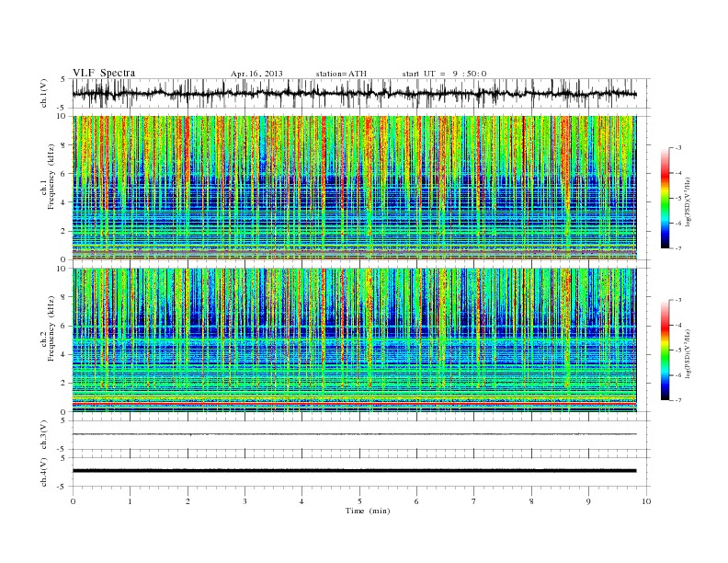Click the "start UT = 9:50:0" header text
Viewport: 728px width, 563px height.
pyautogui.click(x=444, y=74)
